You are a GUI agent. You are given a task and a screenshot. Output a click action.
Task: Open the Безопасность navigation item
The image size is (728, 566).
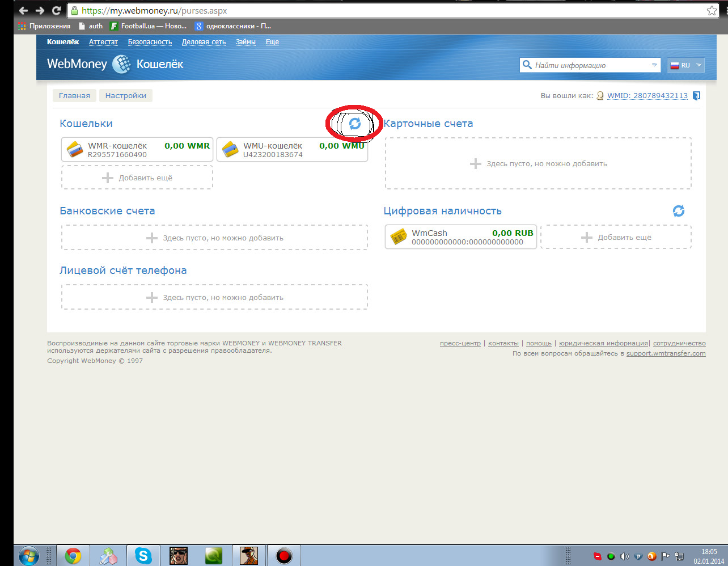coord(150,42)
